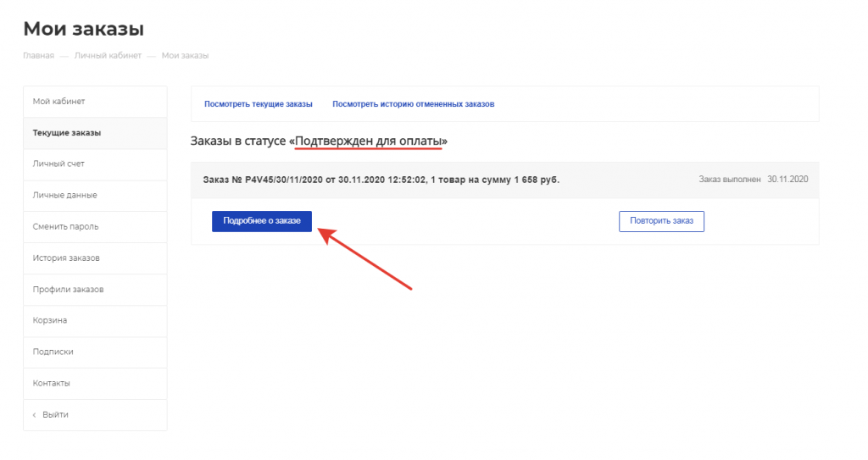Viewport: 868px width, 460px height.
Task: Click the Мои заказы breadcrumb
Action: 185,55
